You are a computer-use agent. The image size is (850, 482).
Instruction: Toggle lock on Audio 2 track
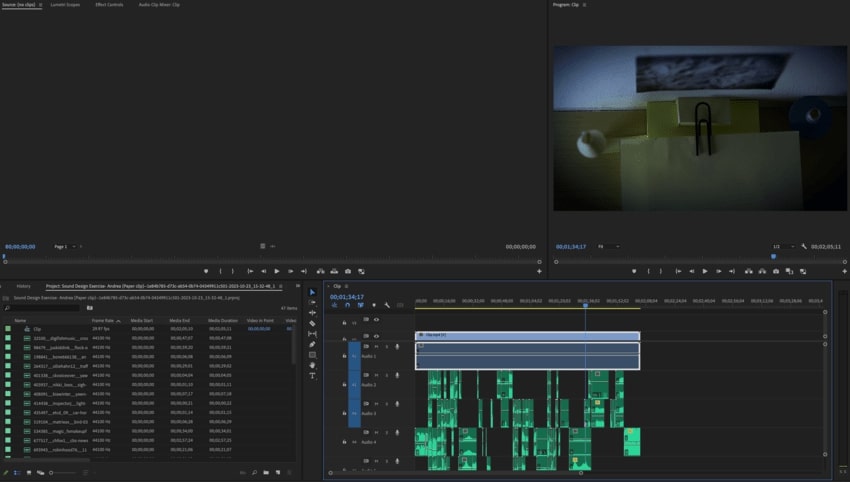[345, 385]
